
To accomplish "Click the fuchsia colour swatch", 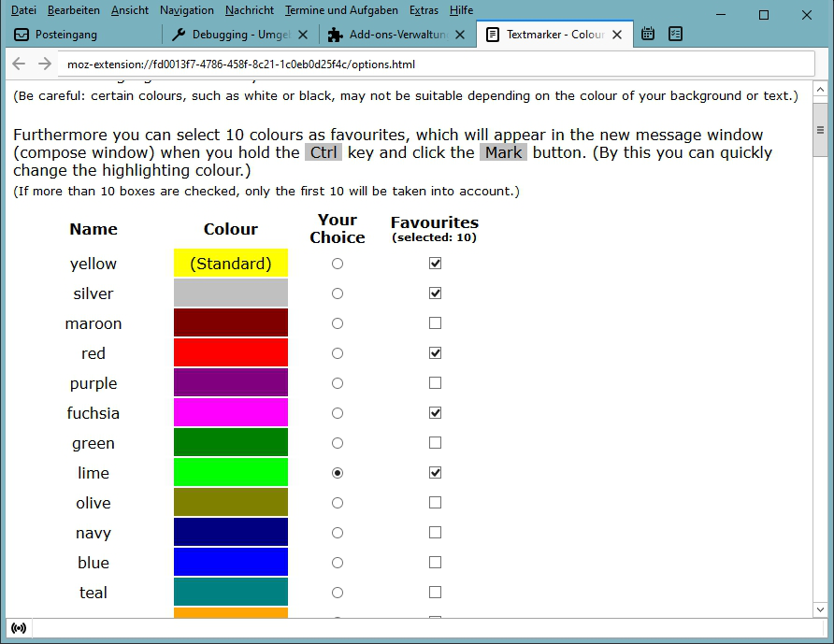I will pyautogui.click(x=231, y=413).
